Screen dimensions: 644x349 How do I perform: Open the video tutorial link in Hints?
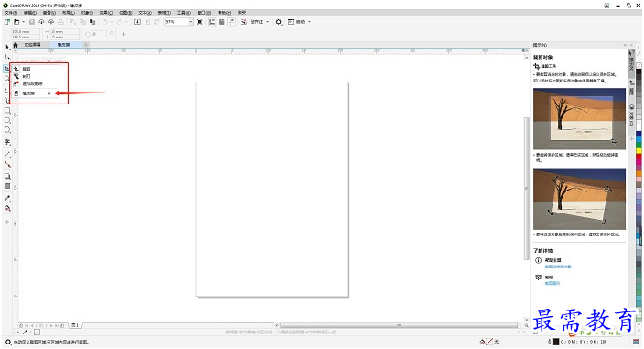pyautogui.click(x=553, y=283)
